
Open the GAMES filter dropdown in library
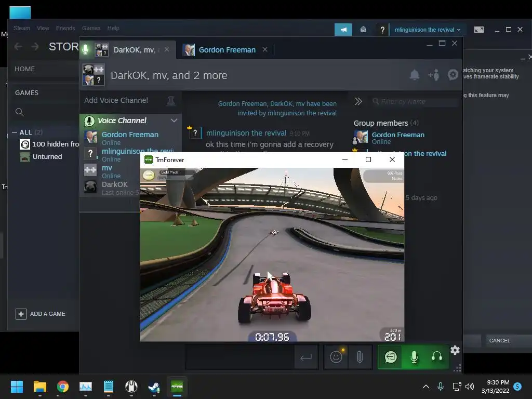pyautogui.click(x=27, y=92)
